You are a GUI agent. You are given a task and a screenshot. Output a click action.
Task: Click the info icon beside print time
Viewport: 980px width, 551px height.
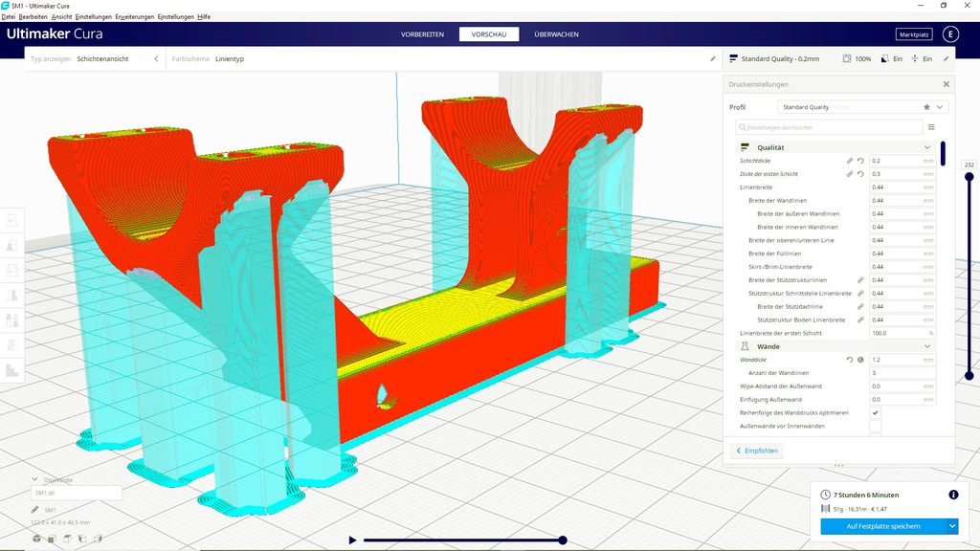click(953, 495)
